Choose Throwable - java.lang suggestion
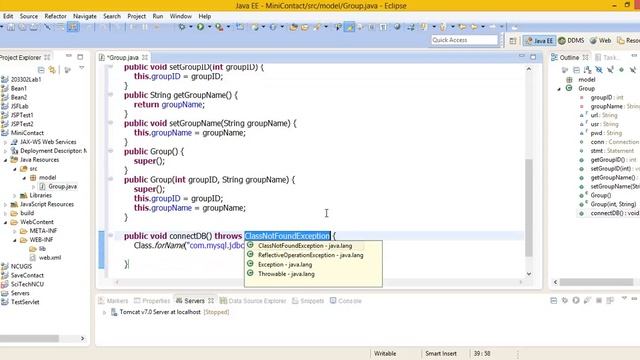640x360 pixels. coord(286,274)
